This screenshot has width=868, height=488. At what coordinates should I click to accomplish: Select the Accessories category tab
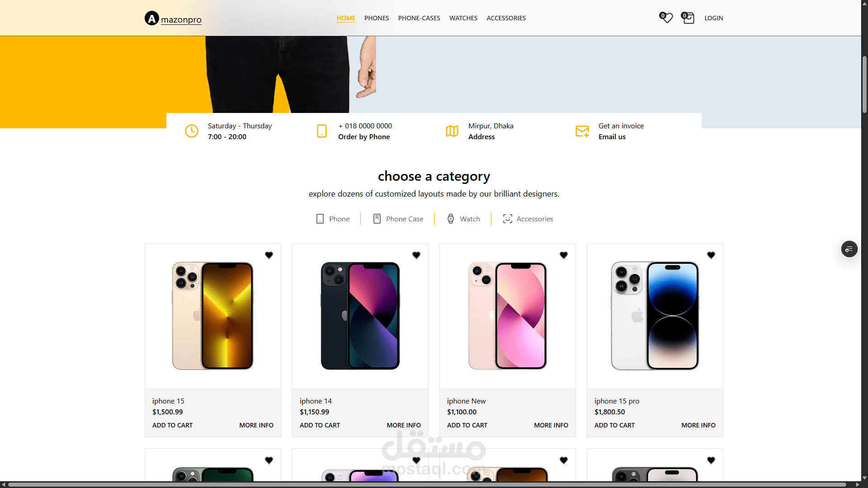(x=528, y=219)
